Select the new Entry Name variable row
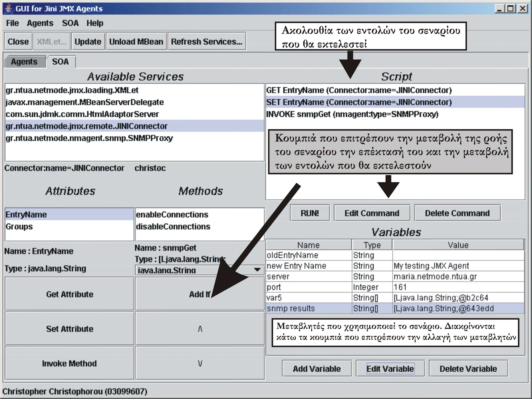Screen dimensions: 532x399 (x=395, y=266)
